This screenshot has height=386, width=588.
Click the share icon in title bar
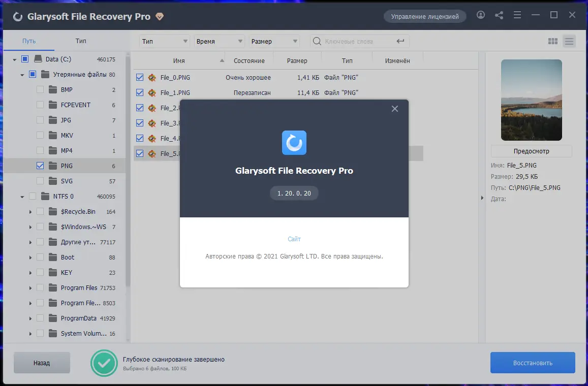click(x=499, y=15)
